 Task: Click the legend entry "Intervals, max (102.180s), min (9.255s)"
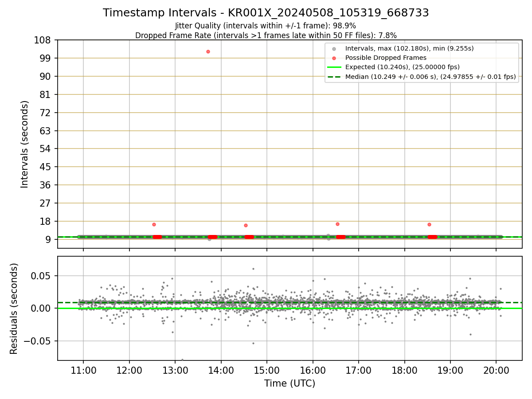410,48
